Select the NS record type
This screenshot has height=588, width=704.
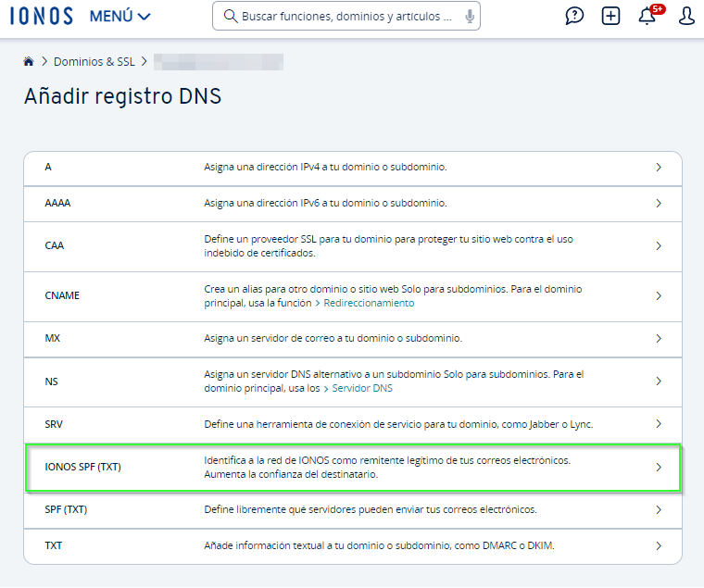click(x=353, y=382)
